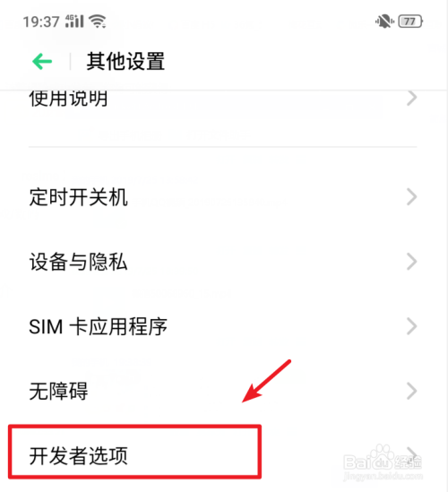
Task: Tap the 其他设置 page title
Action: click(x=125, y=61)
